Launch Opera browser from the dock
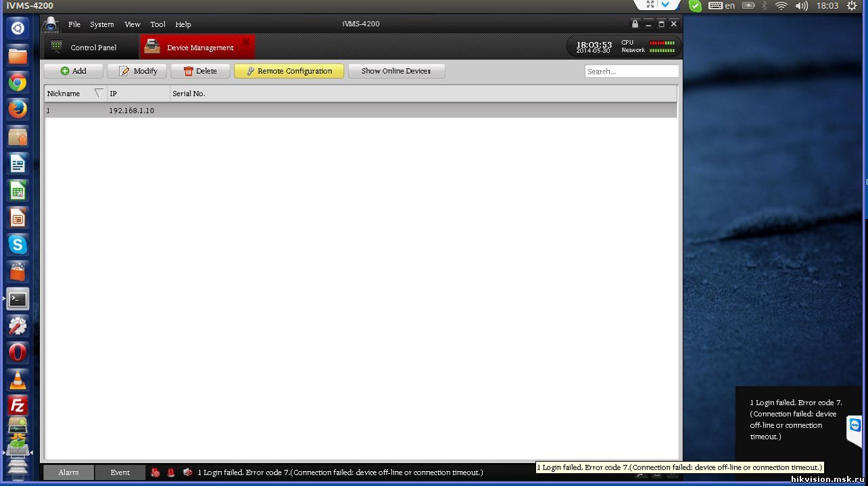The width and height of the screenshot is (868, 486). coord(18,353)
